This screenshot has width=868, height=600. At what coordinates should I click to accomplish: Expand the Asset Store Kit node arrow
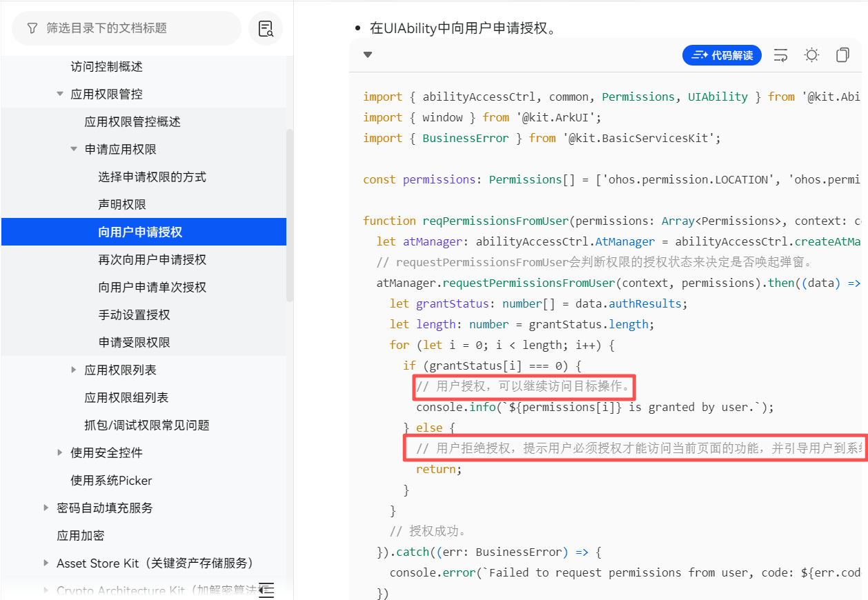pyautogui.click(x=46, y=563)
